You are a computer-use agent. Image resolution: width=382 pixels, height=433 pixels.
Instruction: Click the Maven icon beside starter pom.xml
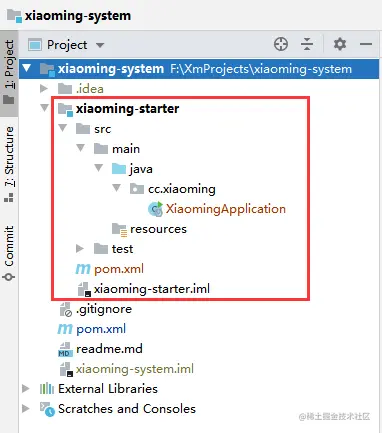[x=83, y=269]
